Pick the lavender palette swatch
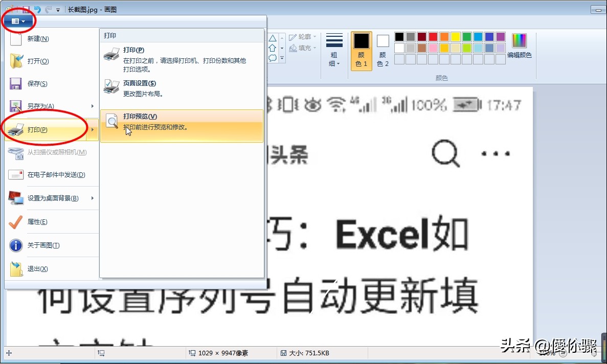 point(501,48)
